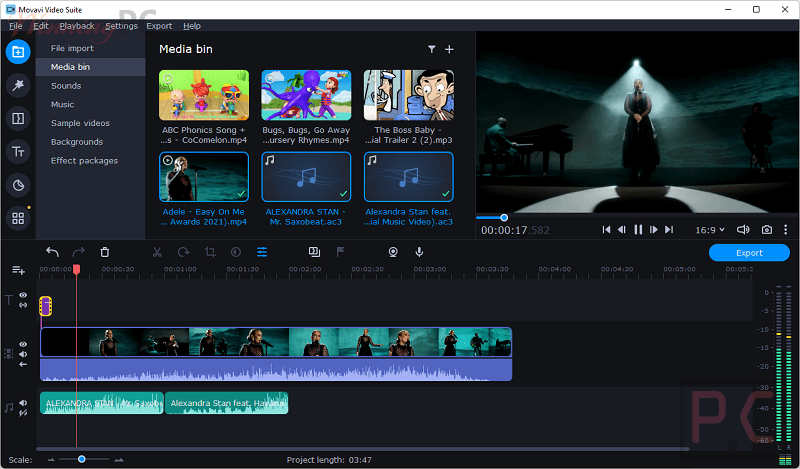
Task: Skip to next clip button
Action: click(669, 230)
